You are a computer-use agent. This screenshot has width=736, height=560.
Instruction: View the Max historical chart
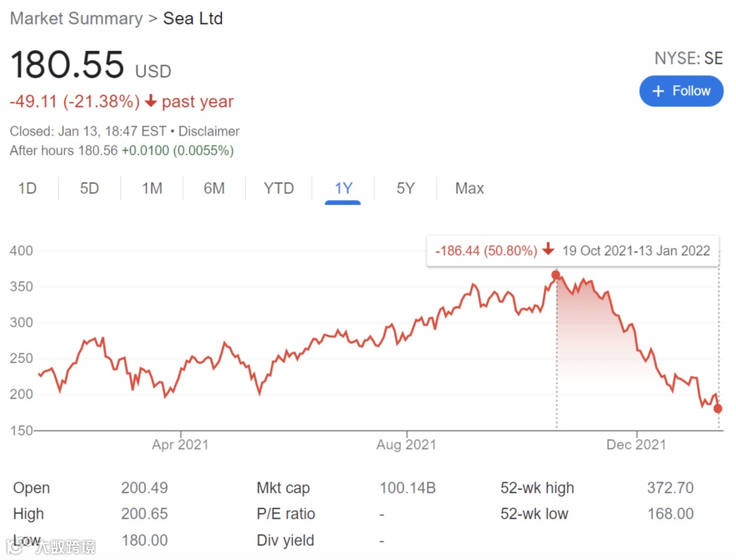[x=469, y=188]
